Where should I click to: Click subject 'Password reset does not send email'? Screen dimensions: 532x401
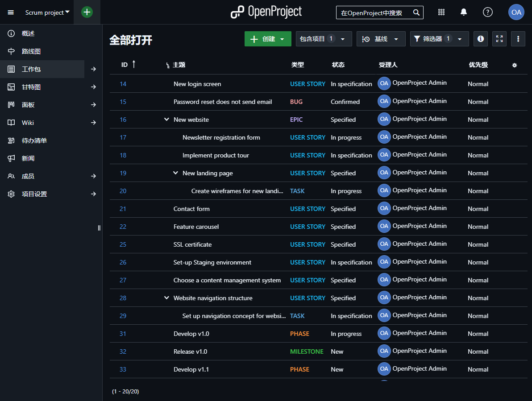click(223, 102)
